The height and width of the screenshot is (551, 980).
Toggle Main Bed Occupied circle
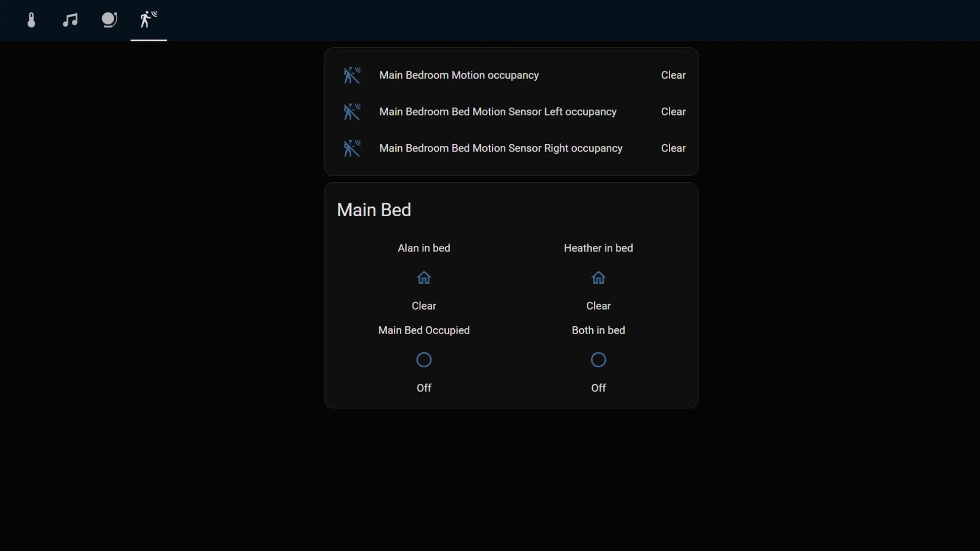click(x=424, y=360)
